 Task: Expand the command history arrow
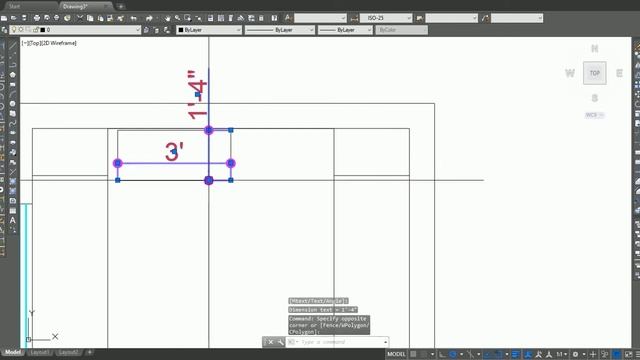[385, 342]
